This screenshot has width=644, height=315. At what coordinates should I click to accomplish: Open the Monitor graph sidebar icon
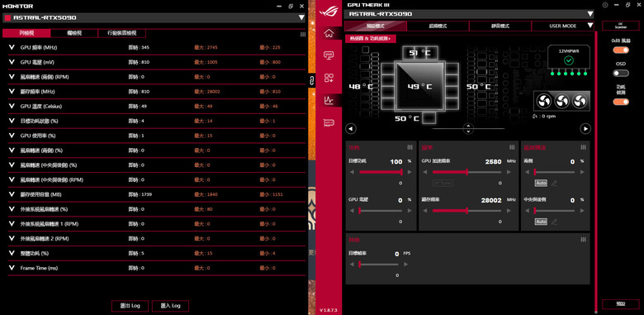tap(329, 99)
